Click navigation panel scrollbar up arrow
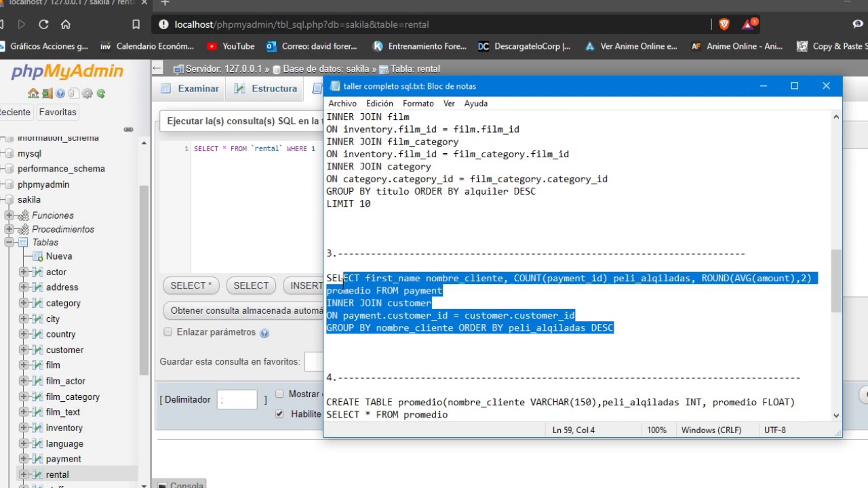This screenshot has width=868, height=488. coord(144,143)
